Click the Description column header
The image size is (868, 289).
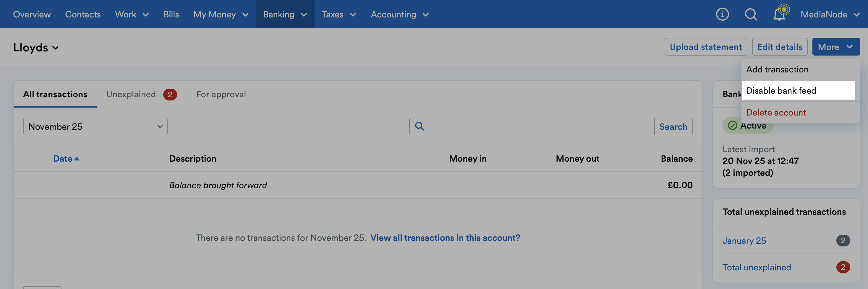tap(193, 159)
